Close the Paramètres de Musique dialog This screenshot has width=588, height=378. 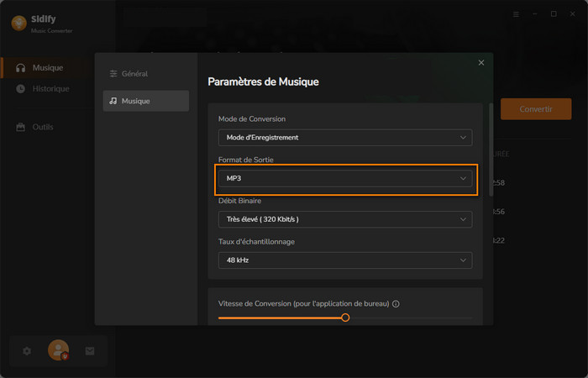[481, 63]
